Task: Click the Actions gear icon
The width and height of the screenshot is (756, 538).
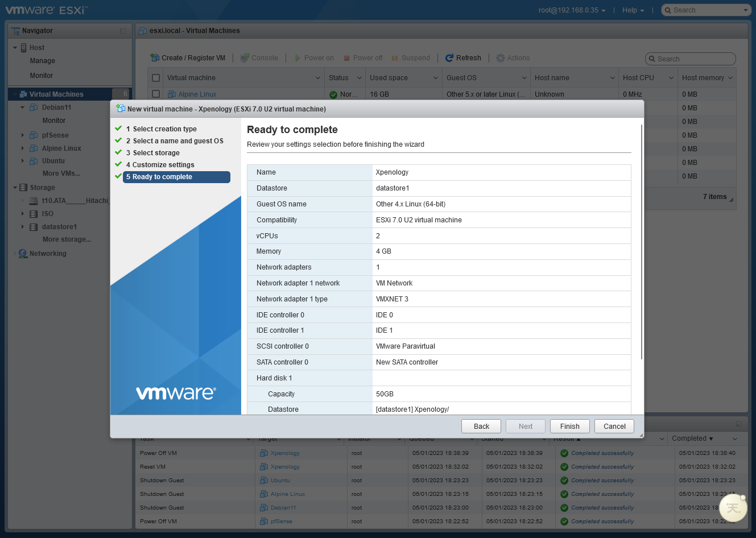Action: [501, 58]
